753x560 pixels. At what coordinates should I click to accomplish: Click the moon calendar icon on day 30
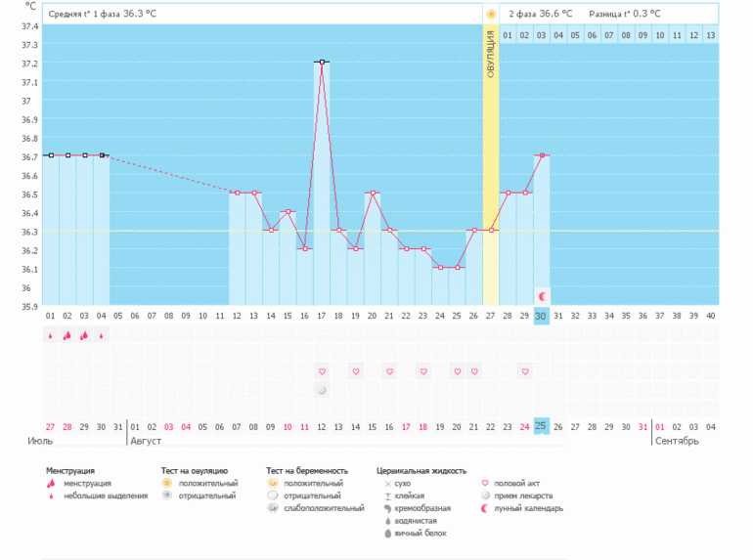click(x=542, y=295)
